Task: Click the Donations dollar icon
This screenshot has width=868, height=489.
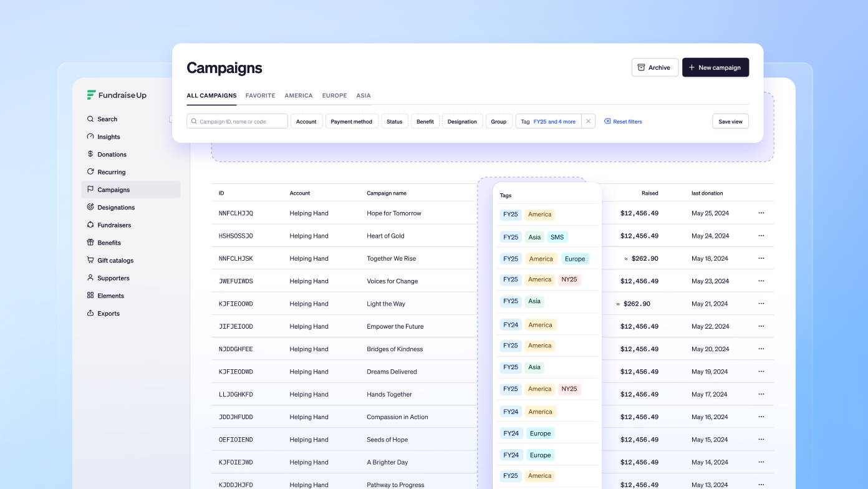Action: click(90, 154)
